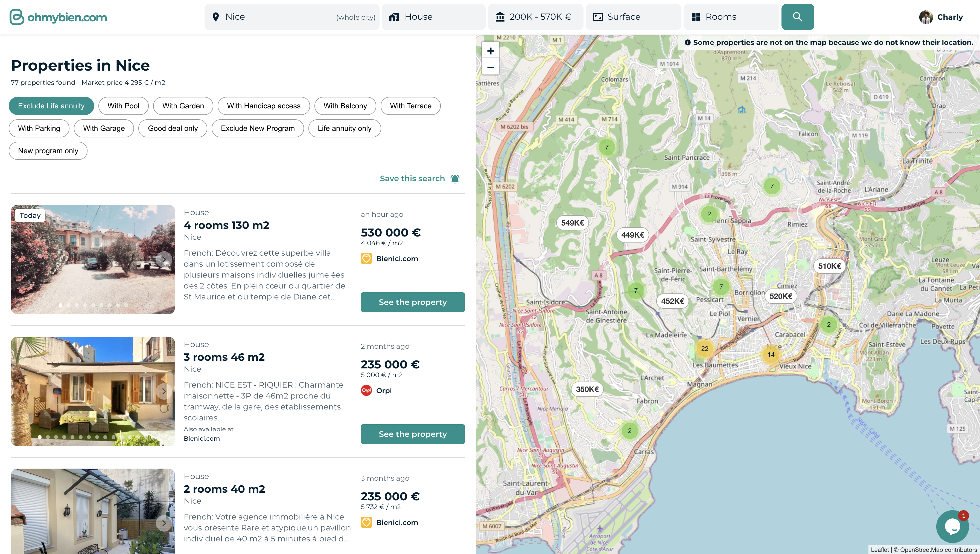This screenshot has height=554, width=980.
Task: Toggle the With Garden filter chip
Action: [x=183, y=106]
